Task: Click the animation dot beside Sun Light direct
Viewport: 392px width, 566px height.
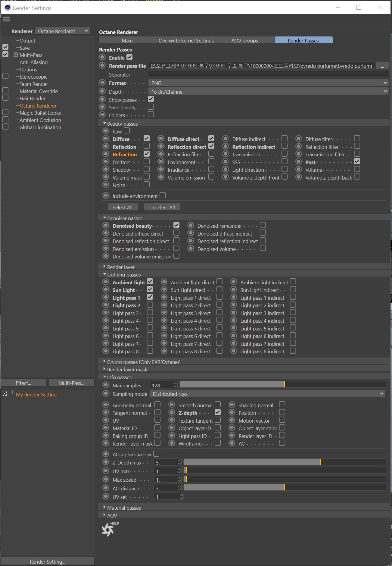Action: pyautogui.click(x=164, y=289)
